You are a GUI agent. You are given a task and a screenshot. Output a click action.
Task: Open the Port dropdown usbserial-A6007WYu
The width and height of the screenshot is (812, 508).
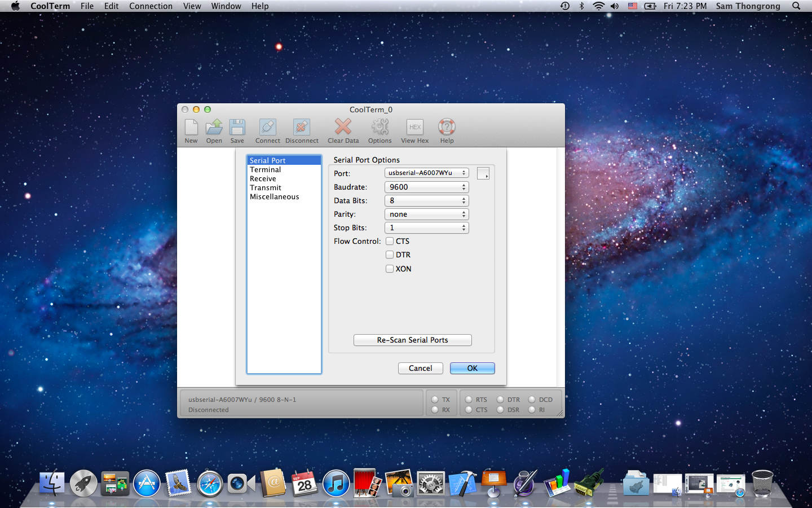(x=427, y=173)
